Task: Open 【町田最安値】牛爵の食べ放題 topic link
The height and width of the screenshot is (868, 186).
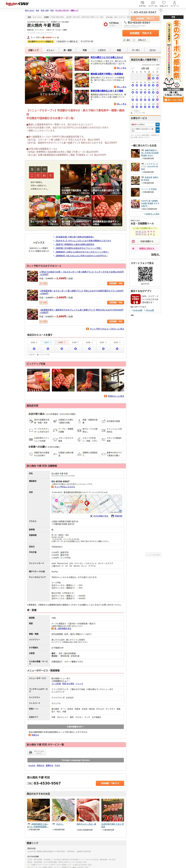Action: point(75,237)
